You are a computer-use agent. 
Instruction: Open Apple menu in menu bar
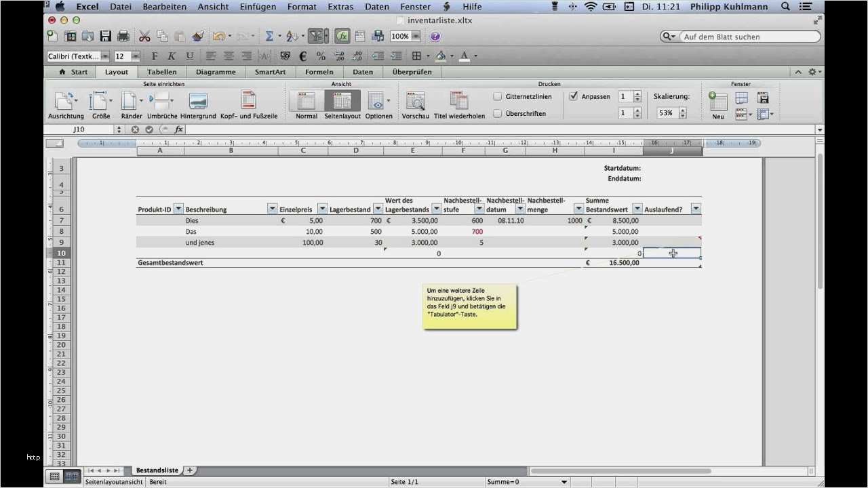tap(59, 7)
